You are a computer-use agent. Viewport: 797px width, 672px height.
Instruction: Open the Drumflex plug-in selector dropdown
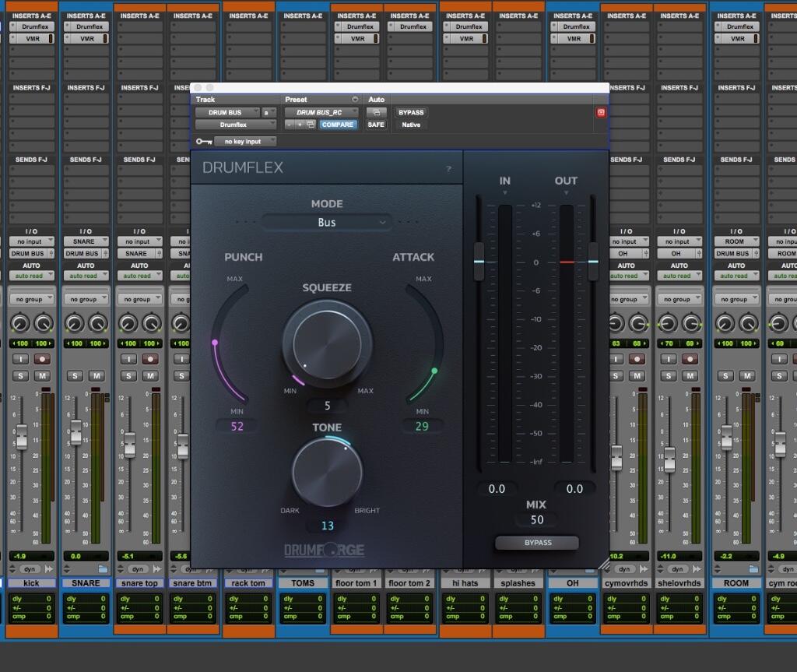(x=235, y=125)
